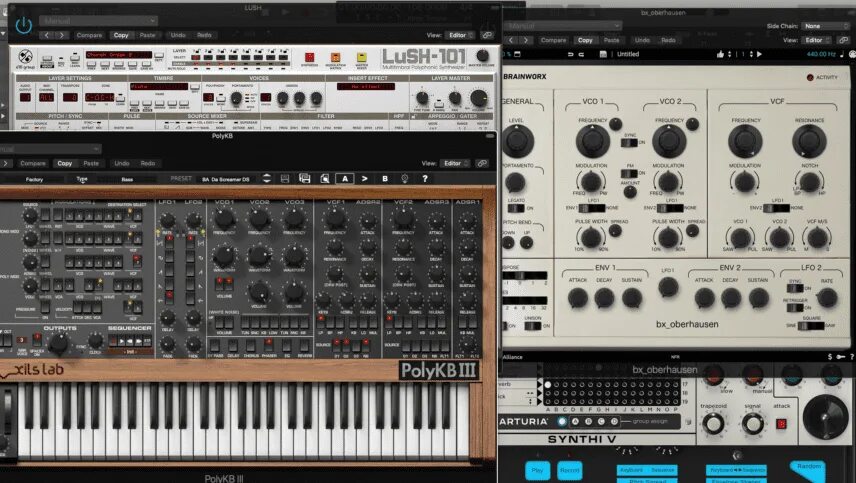Click next preset arrow in bx_oberhausen header

525,40
